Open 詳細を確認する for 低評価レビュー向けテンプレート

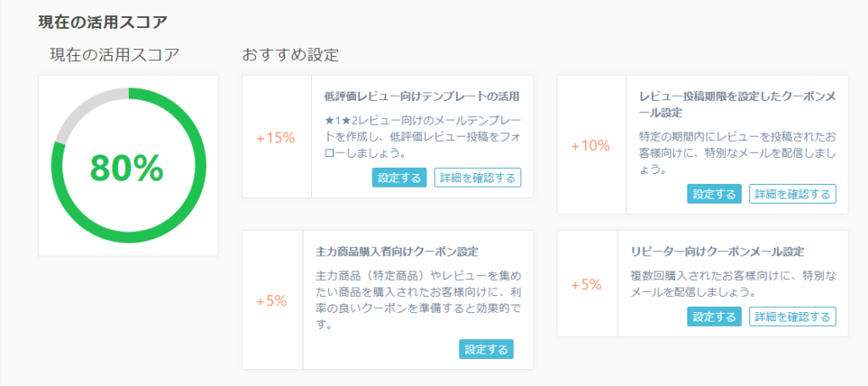tap(478, 178)
